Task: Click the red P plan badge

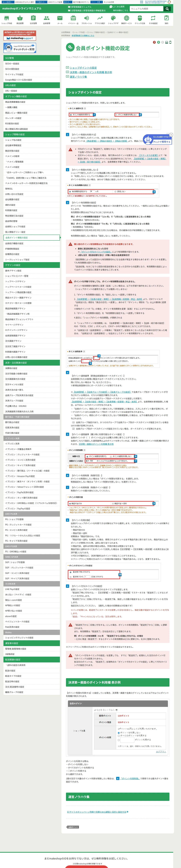Action: coord(154,42)
